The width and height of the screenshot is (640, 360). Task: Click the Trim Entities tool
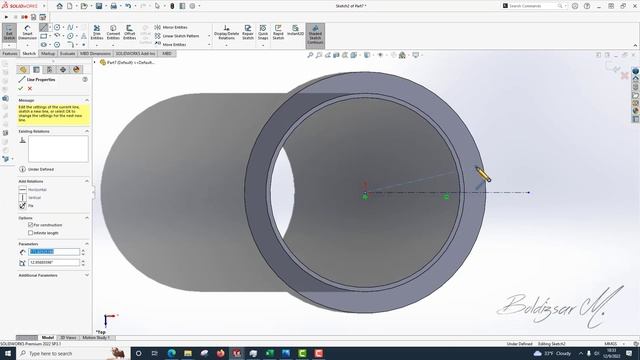click(97, 32)
